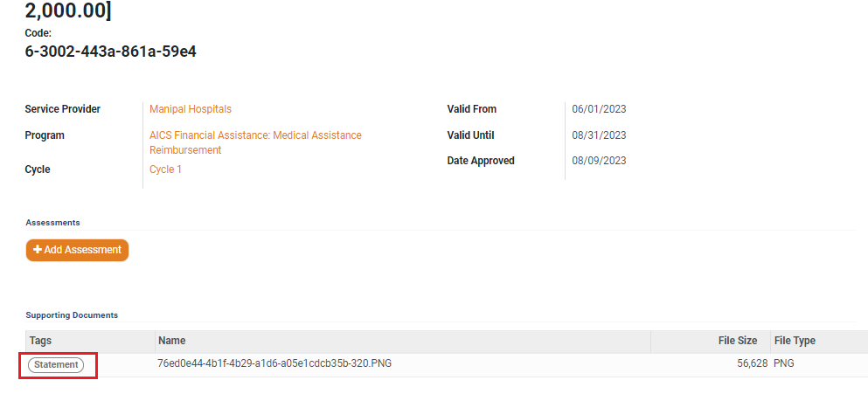Open the Manipal Hospitals service provider link
868x394 pixels.
(191, 109)
